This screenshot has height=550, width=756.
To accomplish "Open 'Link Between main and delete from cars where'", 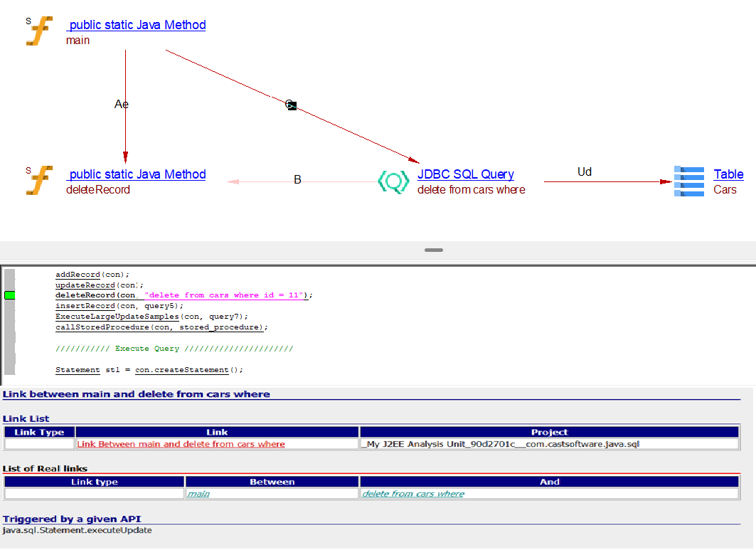I will 181,444.
